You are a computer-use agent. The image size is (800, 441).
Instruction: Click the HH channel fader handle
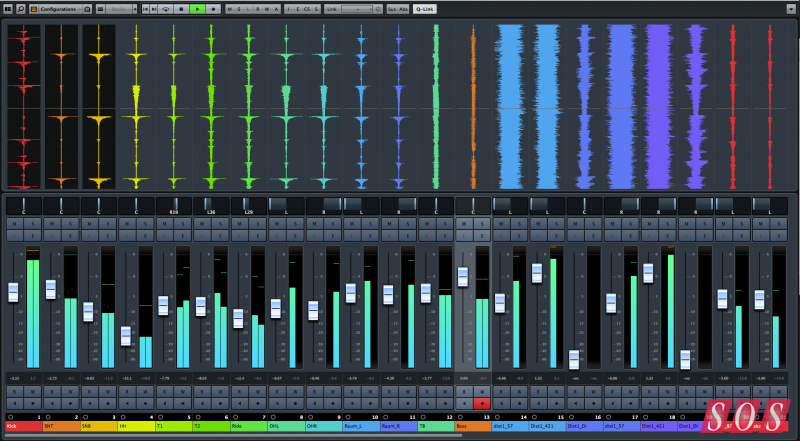126,336
